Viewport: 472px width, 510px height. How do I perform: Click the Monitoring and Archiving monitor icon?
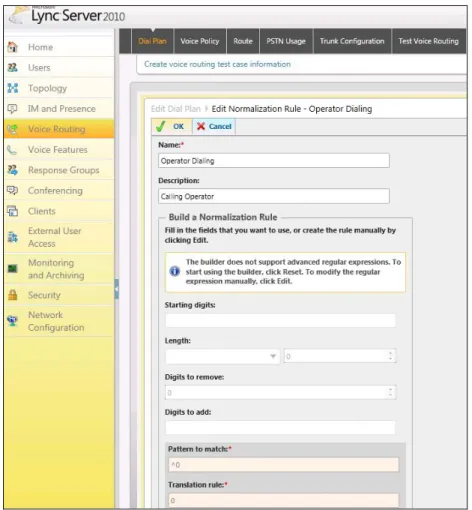(12, 268)
